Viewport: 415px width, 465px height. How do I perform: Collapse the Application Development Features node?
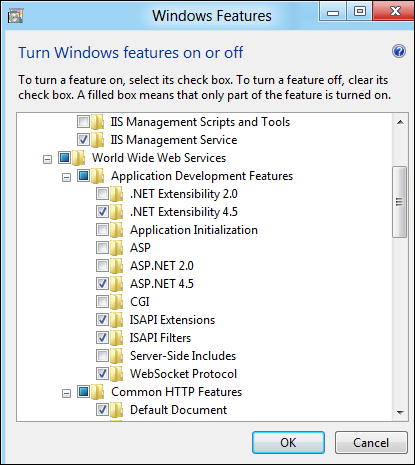pyautogui.click(x=66, y=177)
